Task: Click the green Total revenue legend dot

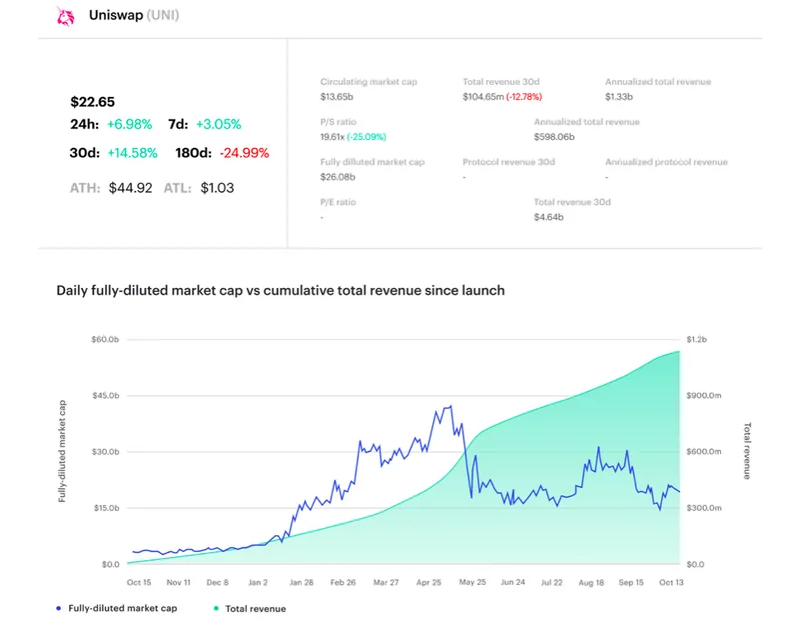Action: [214, 608]
